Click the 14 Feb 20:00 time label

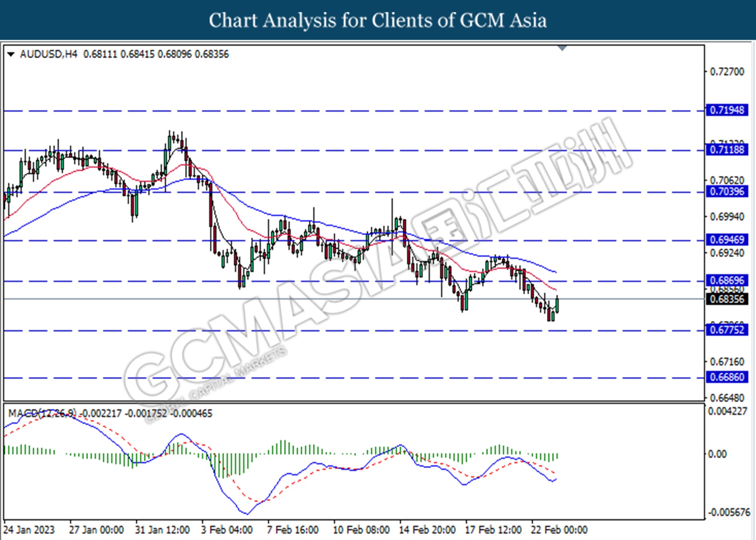tap(427, 530)
